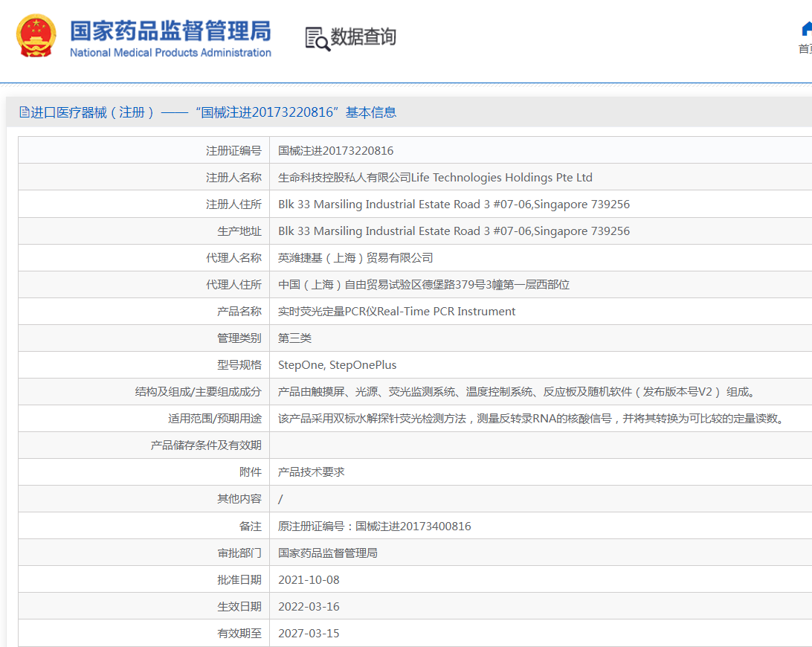Viewport: 812px width, 647px height.
Task: Click the 第三类 value
Action: click(x=294, y=338)
